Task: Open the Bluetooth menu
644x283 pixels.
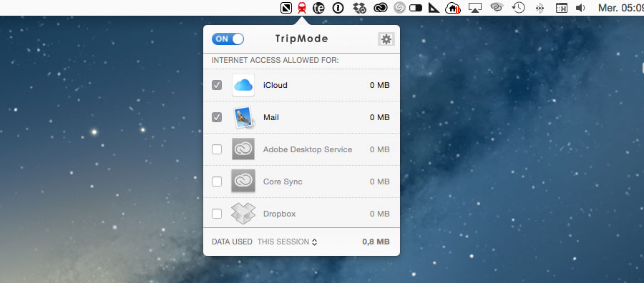Action: click(x=540, y=8)
